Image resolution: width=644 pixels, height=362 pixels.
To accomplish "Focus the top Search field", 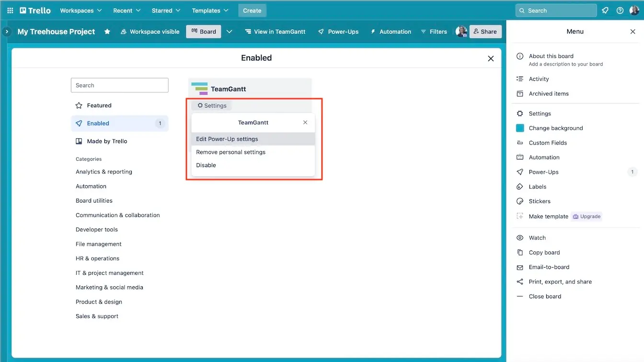I will (x=556, y=11).
